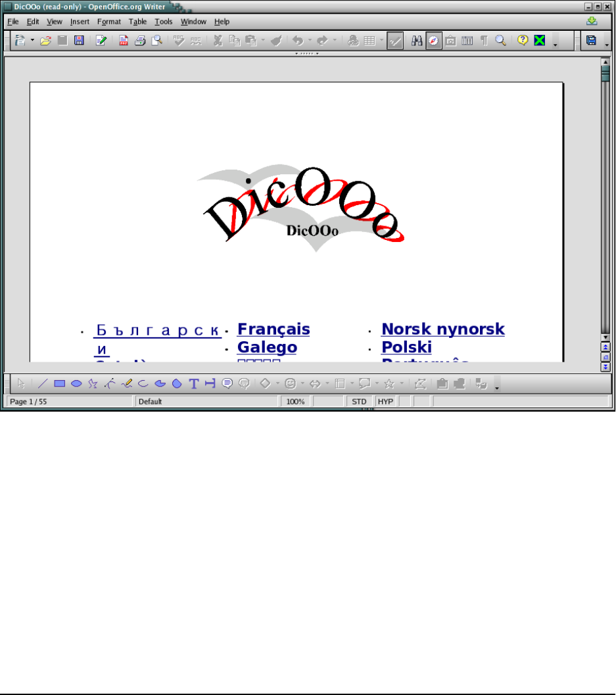
Task: Select the Callouts speech bubble tool
Action: [x=227, y=384]
